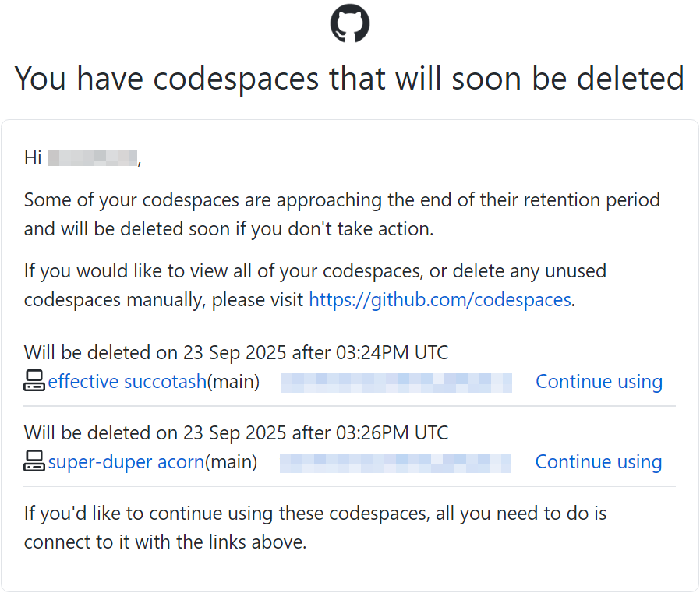Click the paragraph about retention period ending

pos(341,214)
